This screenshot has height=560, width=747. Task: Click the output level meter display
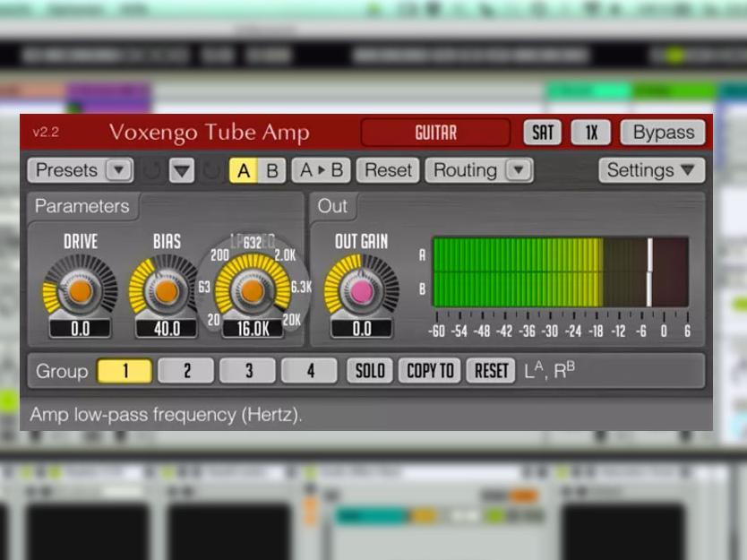point(561,271)
